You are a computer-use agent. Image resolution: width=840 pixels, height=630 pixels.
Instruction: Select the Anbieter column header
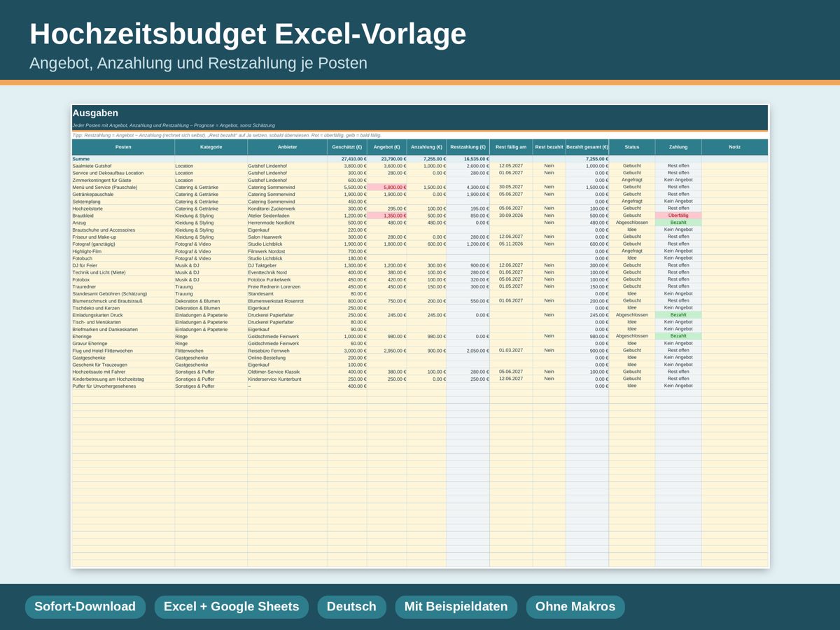[287, 147]
